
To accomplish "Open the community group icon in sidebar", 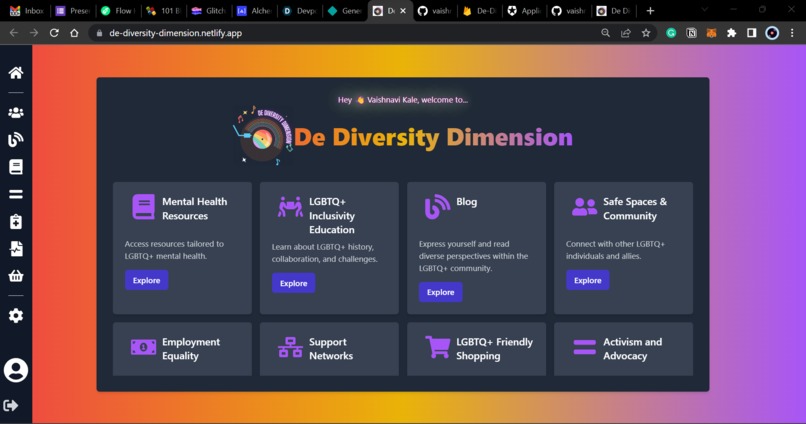I will pyautogui.click(x=16, y=113).
